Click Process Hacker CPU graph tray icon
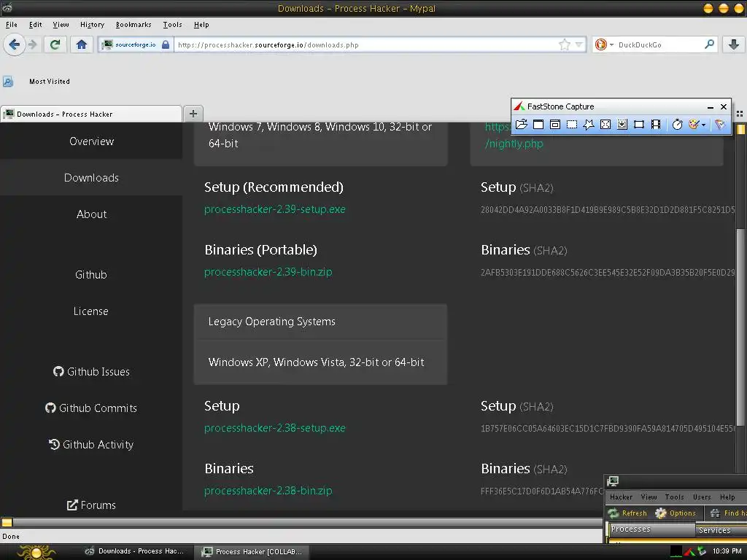 [676, 551]
